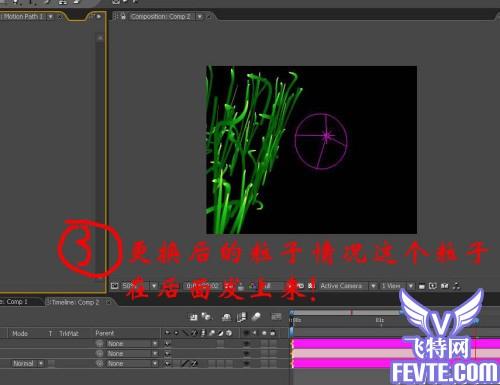Image resolution: width=500 pixels, height=385 pixels.
Task: Open the Full resolution dropdown
Action: [x=275, y=286]
